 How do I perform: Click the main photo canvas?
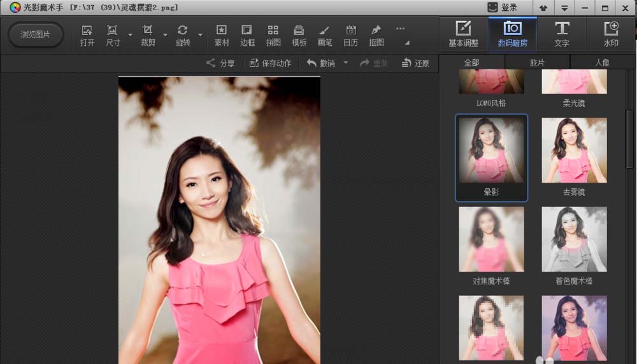point(219,220)
